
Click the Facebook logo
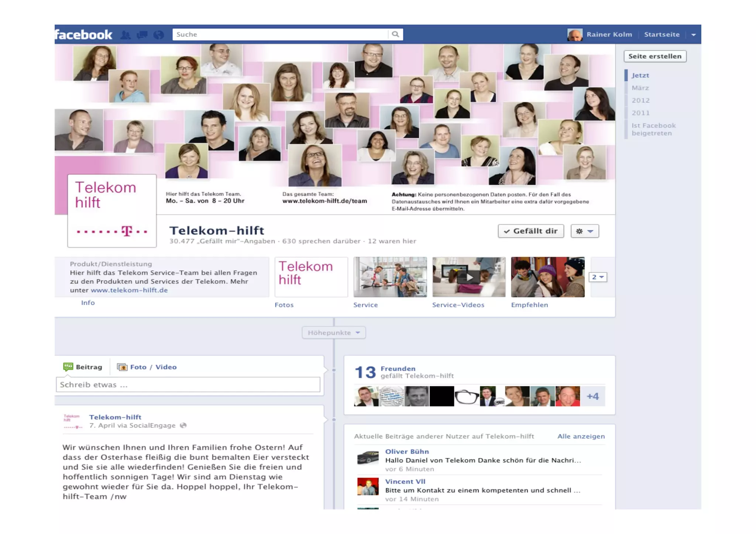click(x=83, y=34)
